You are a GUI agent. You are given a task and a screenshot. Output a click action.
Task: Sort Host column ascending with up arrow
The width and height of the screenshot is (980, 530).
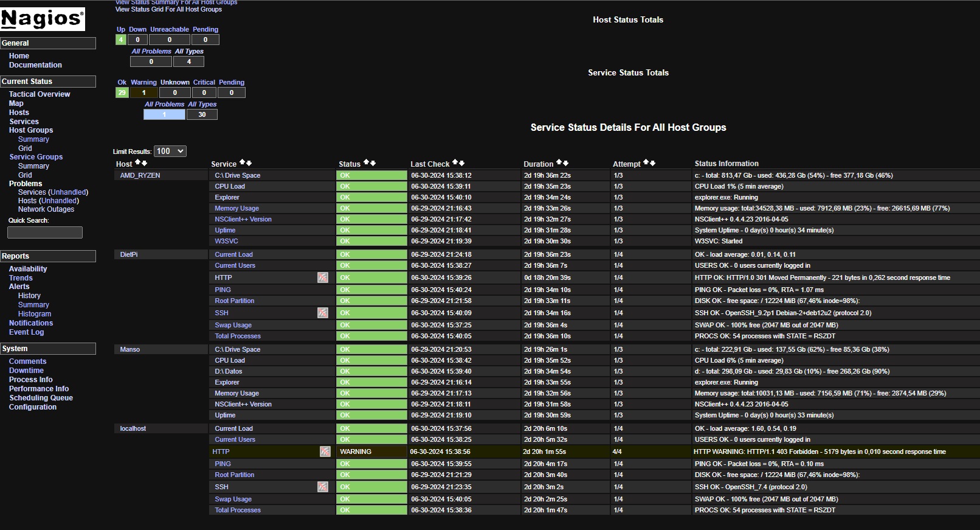coord(138,163)
